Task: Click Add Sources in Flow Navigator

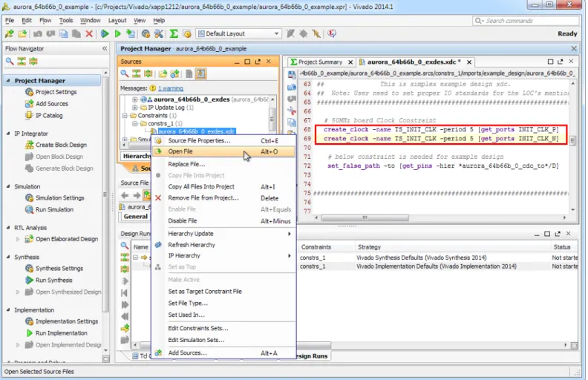Action: (52, 104)
